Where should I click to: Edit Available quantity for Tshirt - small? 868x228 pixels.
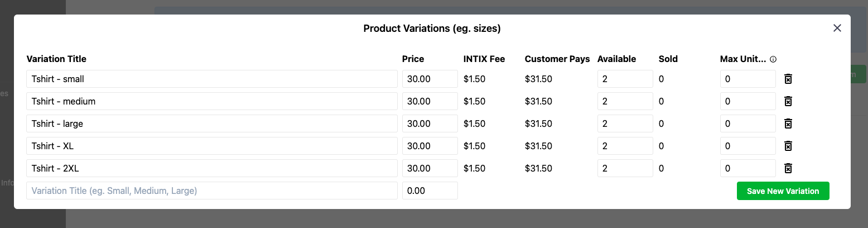(625, 79)
